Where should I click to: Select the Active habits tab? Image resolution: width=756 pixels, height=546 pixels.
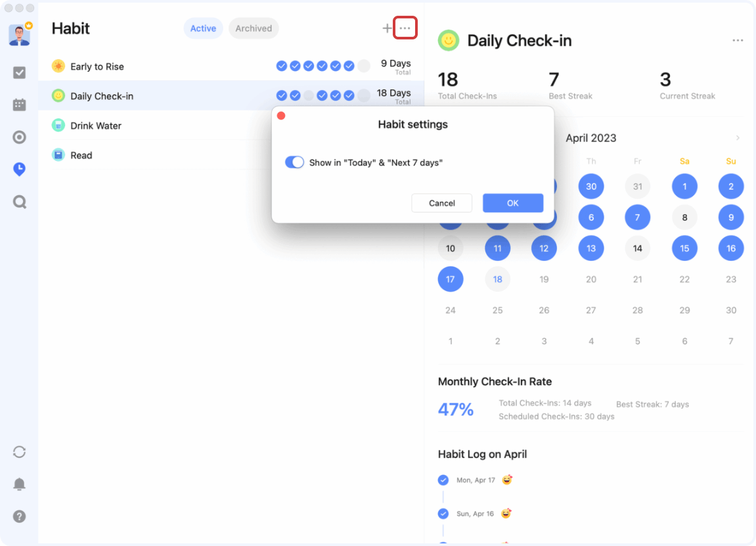coord(203,28)
